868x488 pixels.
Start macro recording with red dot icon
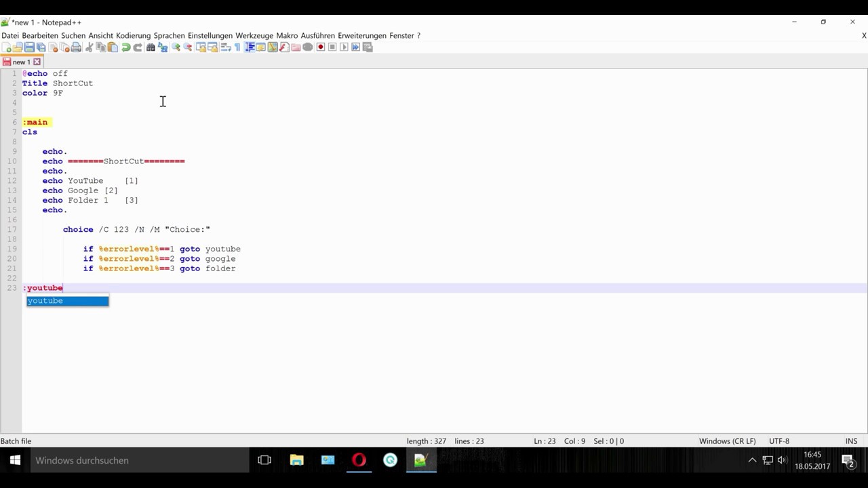point(321,47)
